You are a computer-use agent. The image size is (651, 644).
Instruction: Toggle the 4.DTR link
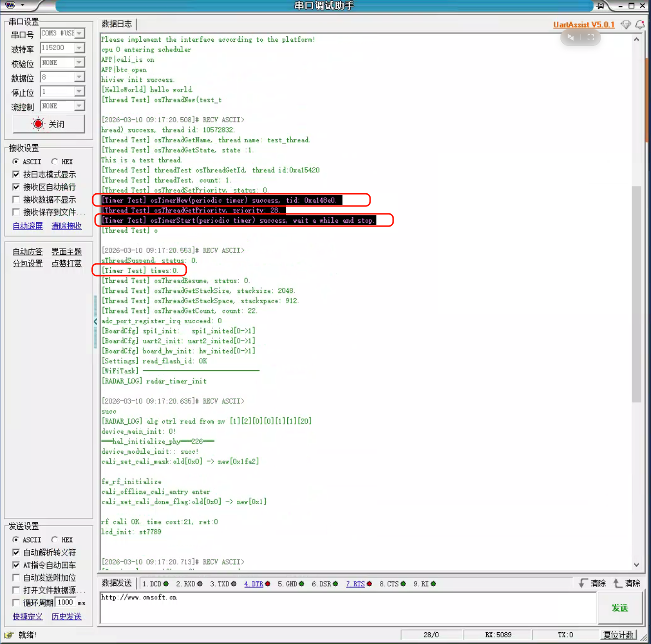pyautogui.click(x=253, y=584)
